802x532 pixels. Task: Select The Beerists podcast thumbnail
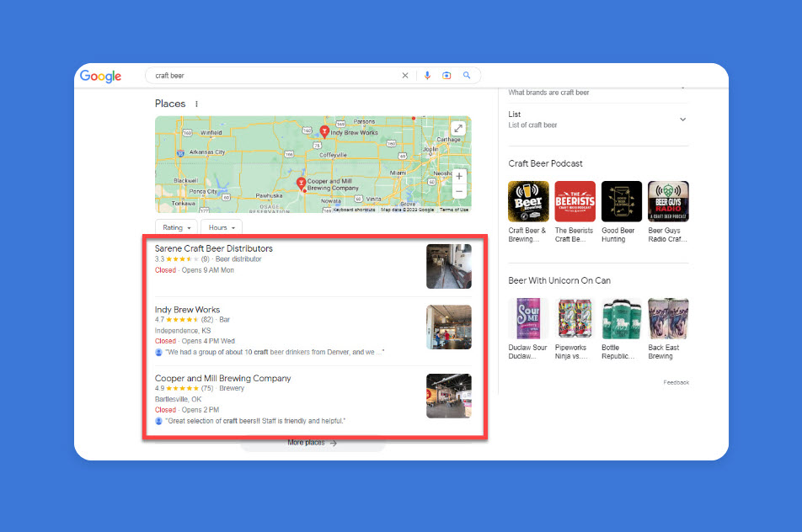click(575, 202)
